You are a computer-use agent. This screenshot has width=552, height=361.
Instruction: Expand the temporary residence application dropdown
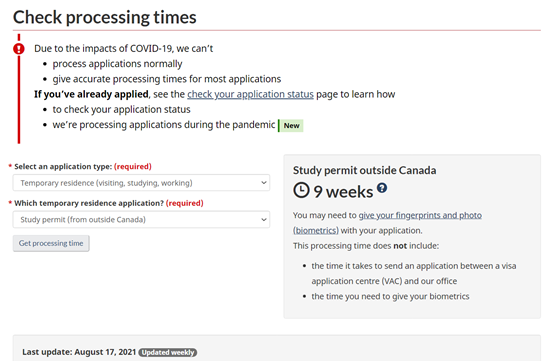(x=142, y=219)
